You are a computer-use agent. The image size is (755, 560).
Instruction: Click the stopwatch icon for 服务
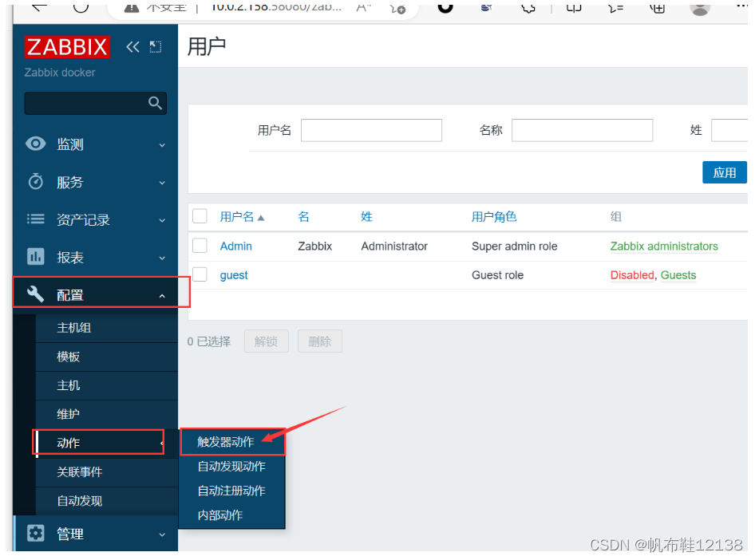36,181
